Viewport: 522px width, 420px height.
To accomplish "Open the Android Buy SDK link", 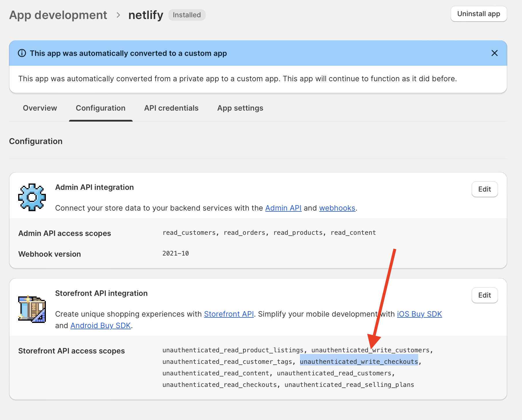I will (x=101, y=326).
